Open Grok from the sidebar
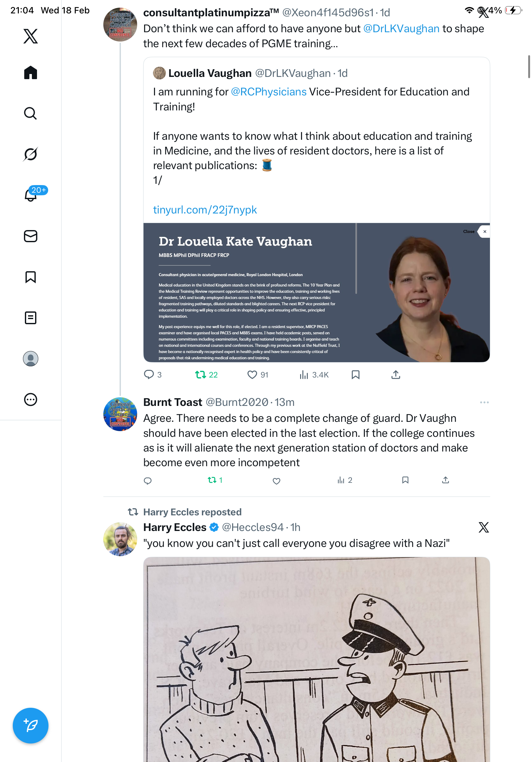This screenshot has height=762, width=532. [x=31, y=154]
